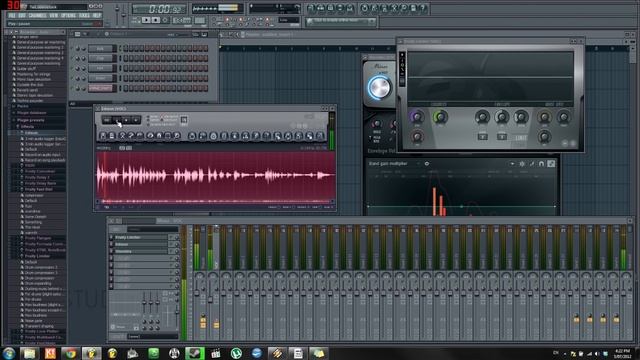Click the Snare channel button
Viewport: 640px width, 360px height.
[x=100, y=78]
